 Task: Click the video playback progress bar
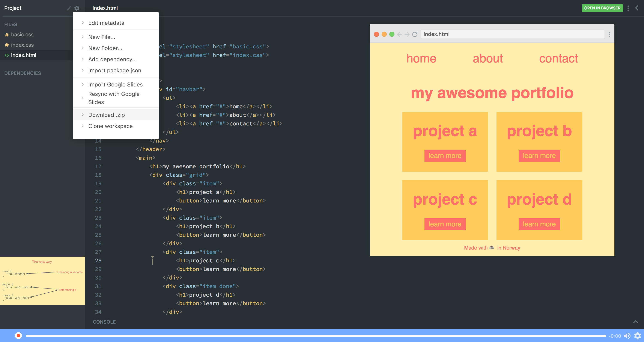click(313, 336)
